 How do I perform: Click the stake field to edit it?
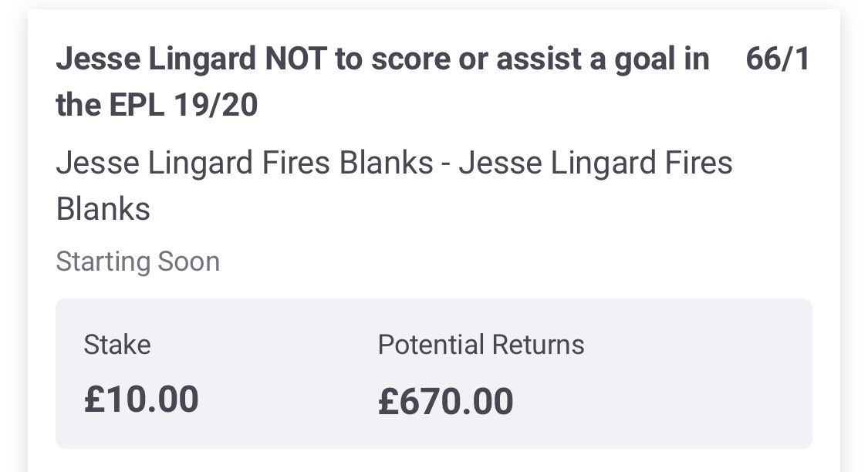click(141, 400)
